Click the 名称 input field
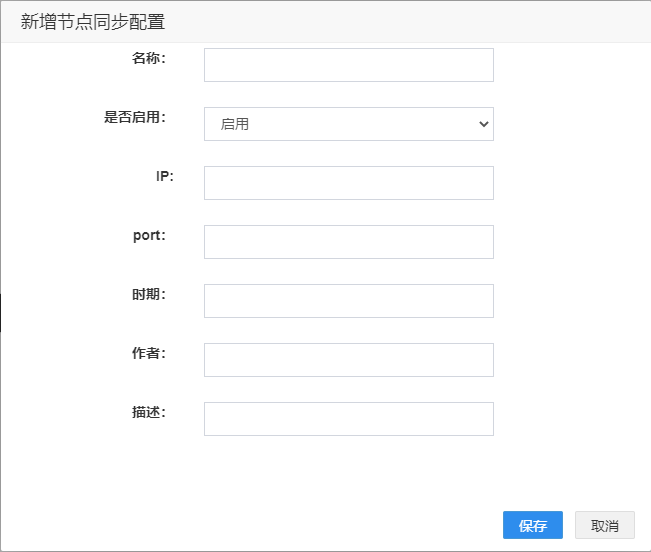The height and width of the screenshot is (552, 651). click(x=349, y=65)
